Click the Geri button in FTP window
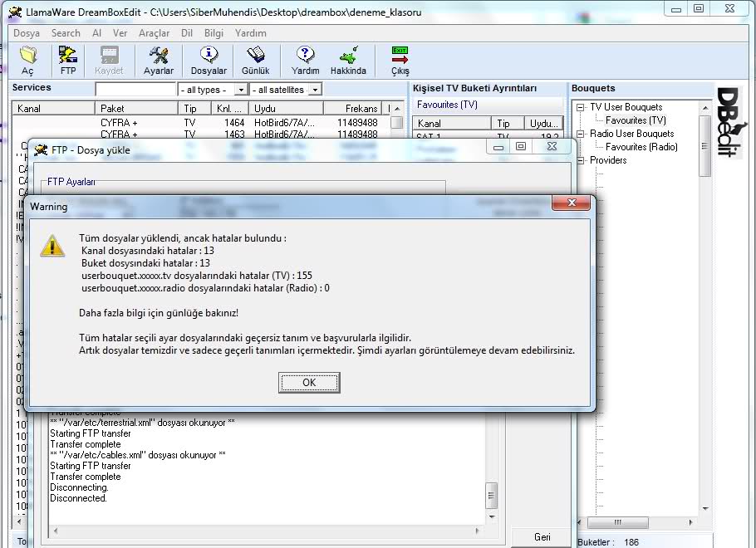This screenshot has width=756, height=548. click(x=542, y=537)
